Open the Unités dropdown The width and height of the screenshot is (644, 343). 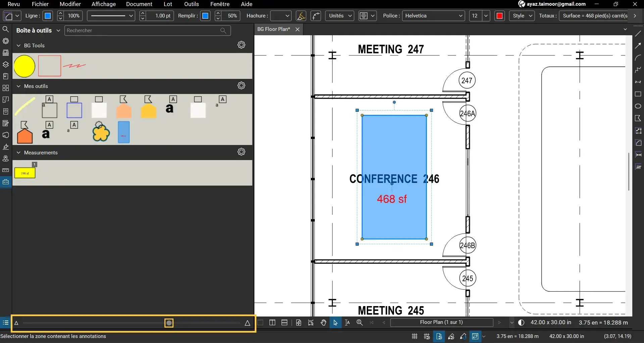339,16
